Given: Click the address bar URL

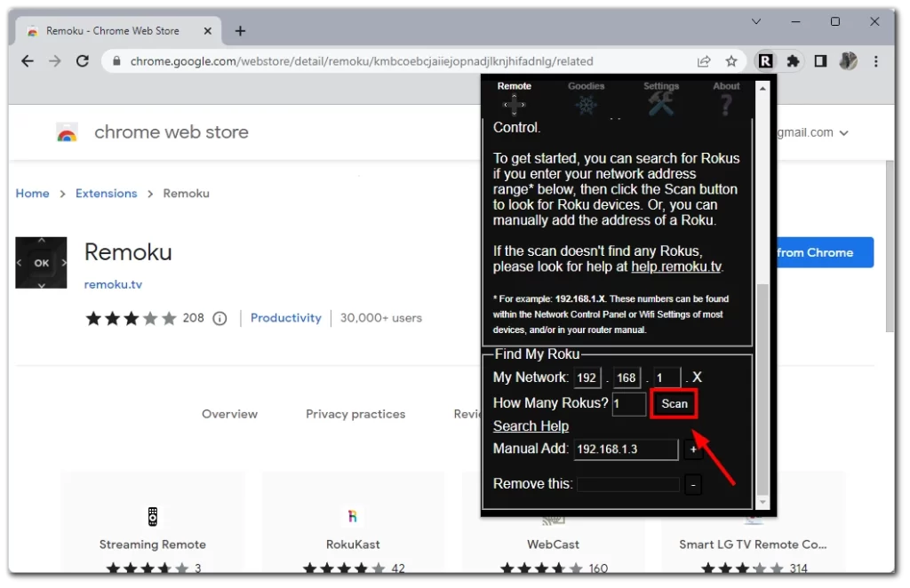Looking at the screenshot, I should pyautogui.click(x=362, y=61).
